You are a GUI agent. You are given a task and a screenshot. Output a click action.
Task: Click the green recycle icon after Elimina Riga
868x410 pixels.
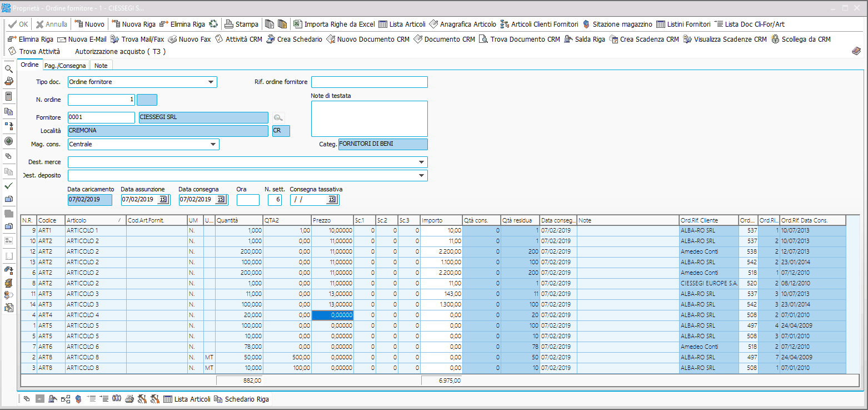point(213,24)
